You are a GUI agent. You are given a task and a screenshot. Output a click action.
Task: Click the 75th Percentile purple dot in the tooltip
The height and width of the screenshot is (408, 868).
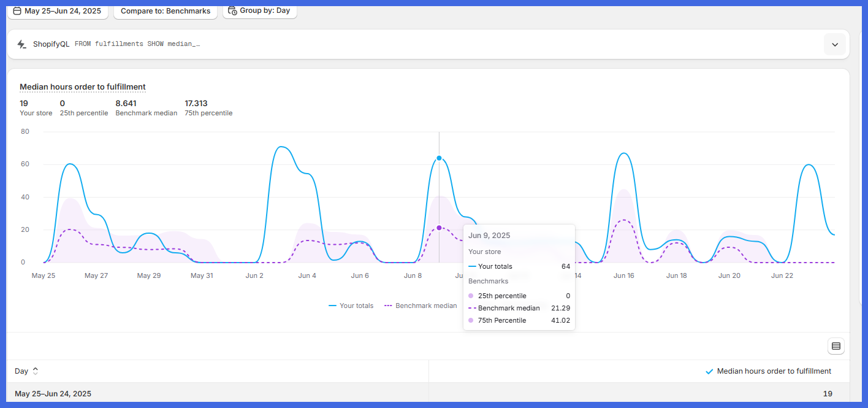[471, 320]
